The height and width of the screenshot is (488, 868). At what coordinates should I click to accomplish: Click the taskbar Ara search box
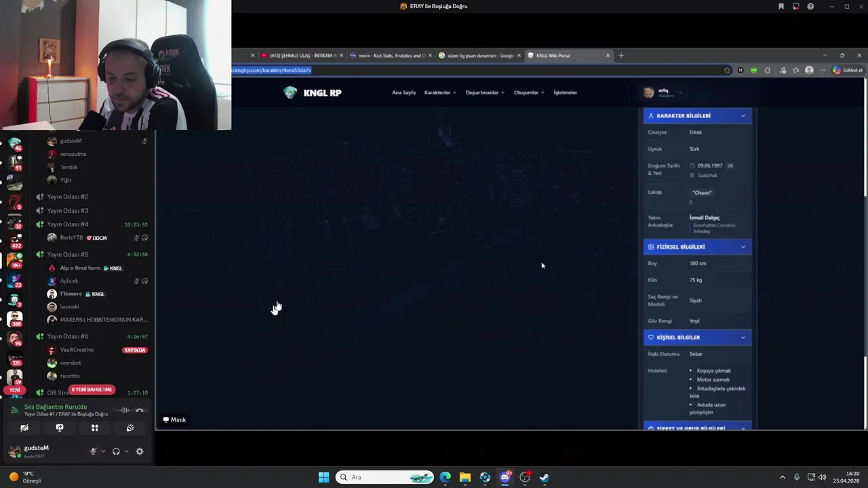tap(385, 477)
